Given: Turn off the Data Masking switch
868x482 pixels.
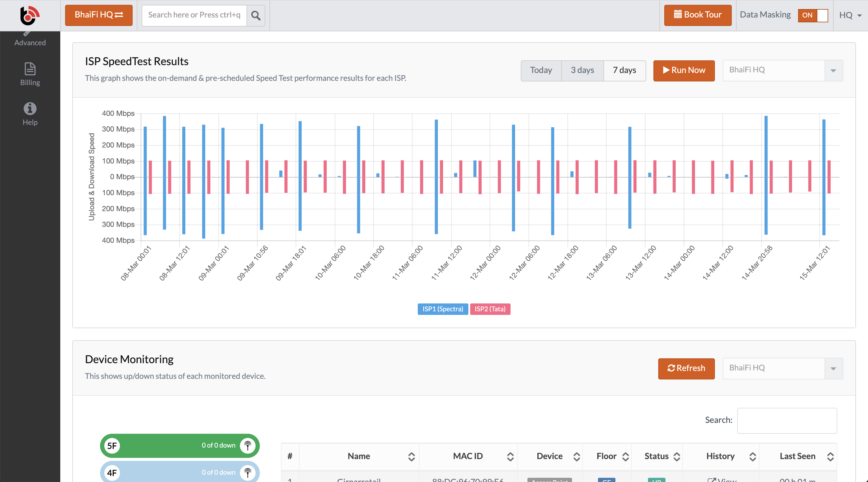Looking at the screenshot, I should [x=813, y=15].
